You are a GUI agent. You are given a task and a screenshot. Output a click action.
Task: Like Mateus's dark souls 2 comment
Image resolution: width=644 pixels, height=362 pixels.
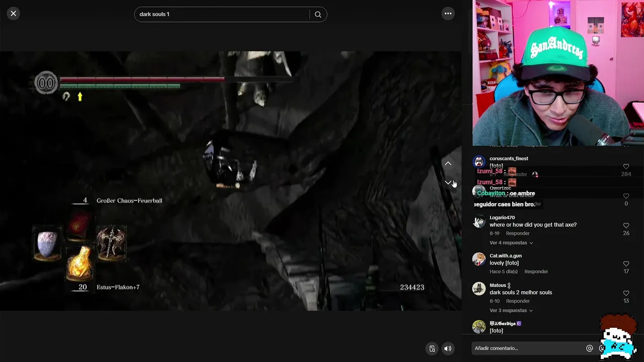click(x=626, y=293)
